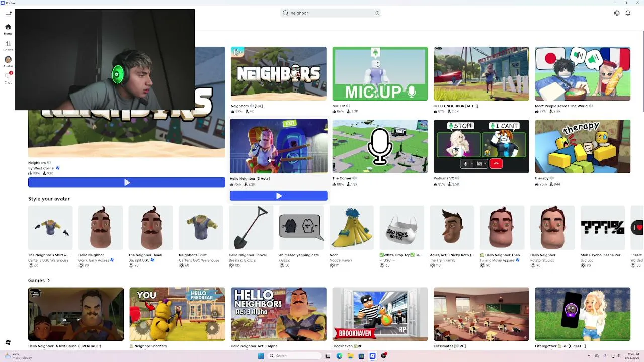The image size is (644, 362).
Task: Open the hamburger menu in Roblox sidebar
Action: 8,14
